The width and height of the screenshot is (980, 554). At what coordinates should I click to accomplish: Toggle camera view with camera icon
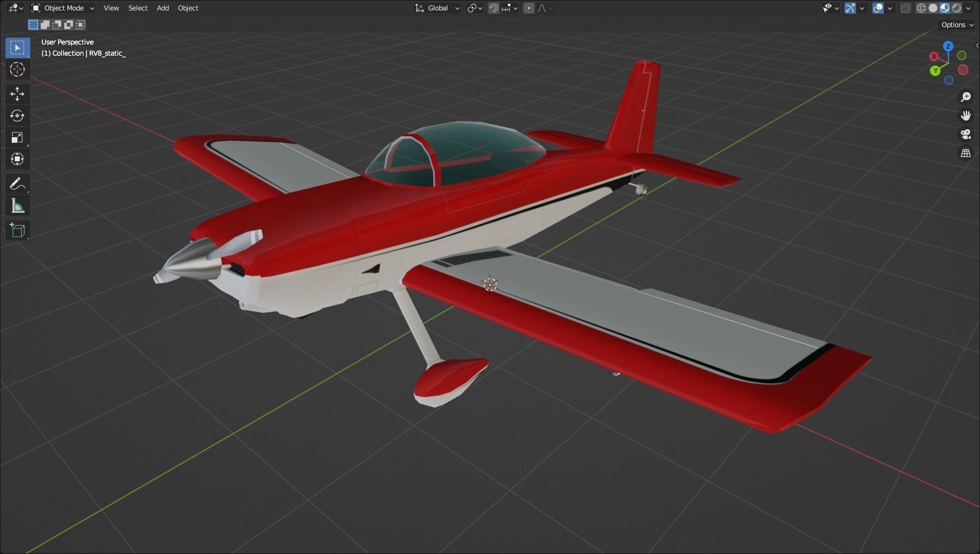pos(966,134)
